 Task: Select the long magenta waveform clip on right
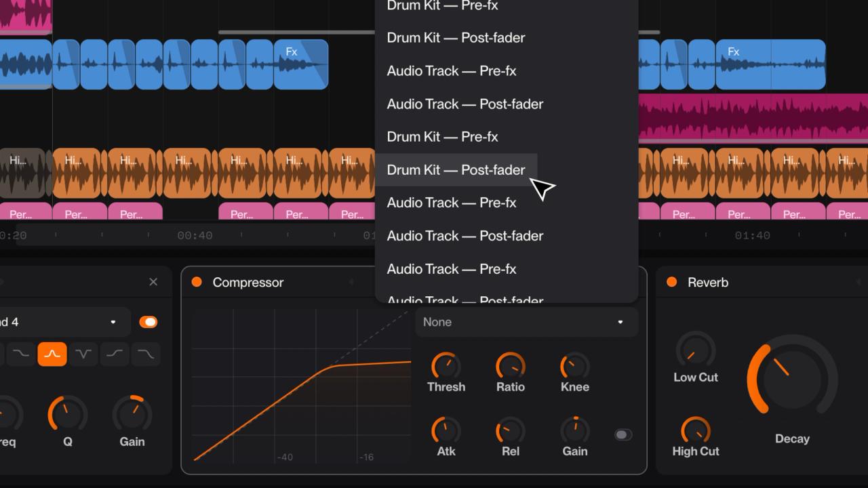[753, 117]
